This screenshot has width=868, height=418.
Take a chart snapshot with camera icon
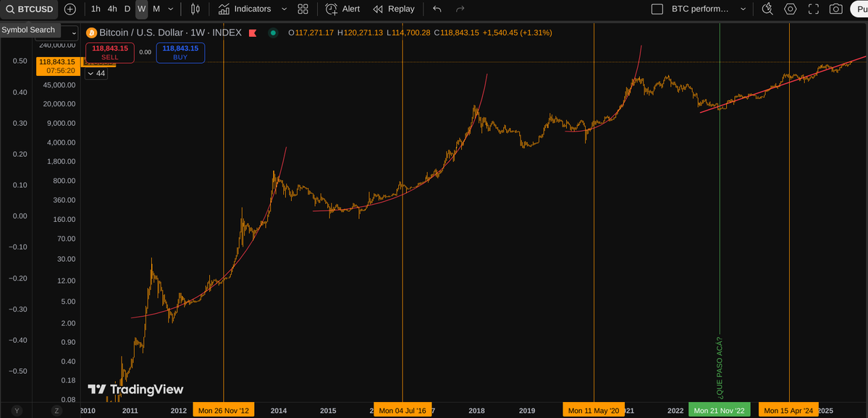pos(836,9)
